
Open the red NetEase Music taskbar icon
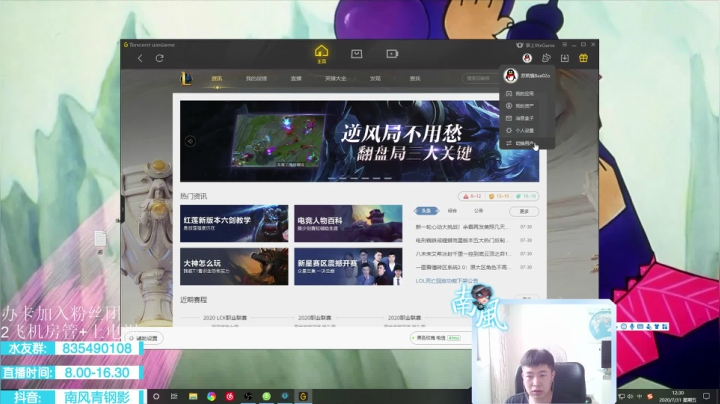pyautogui.click(x=230, y=396)
